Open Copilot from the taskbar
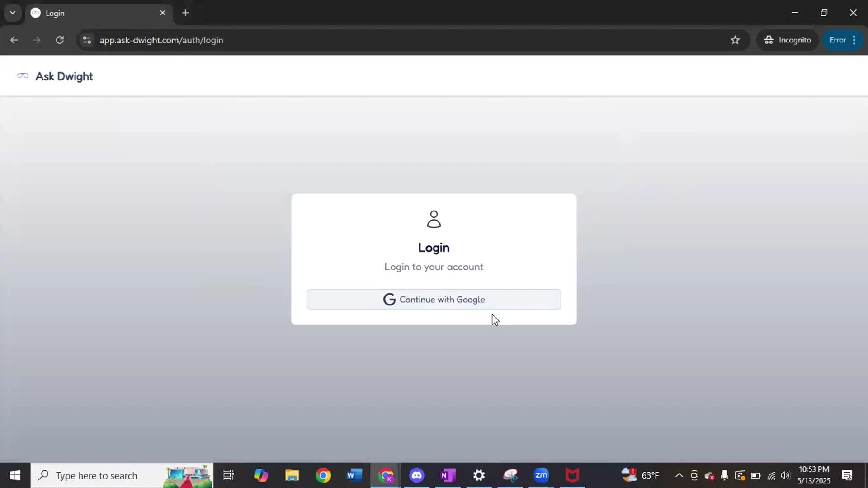Image resolution: width=868 pixels, height=488 pixels. pyautogui.click(x=261, y=475)
